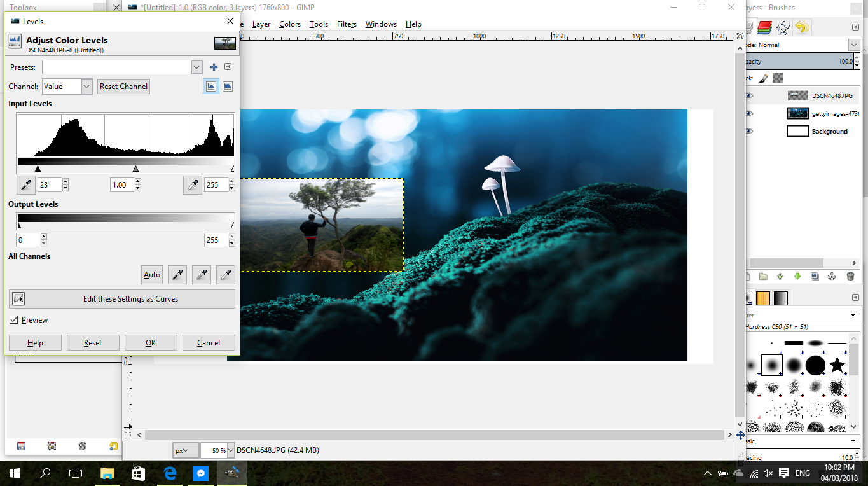Open the Undo History tab icon
868x486 pixels.
point(802,27)
